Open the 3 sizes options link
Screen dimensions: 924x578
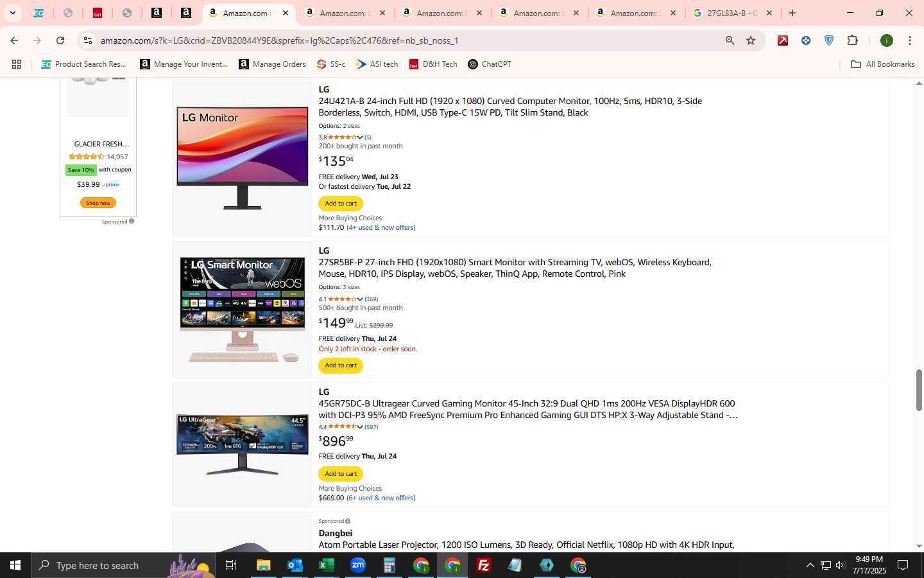click(351, 287)
